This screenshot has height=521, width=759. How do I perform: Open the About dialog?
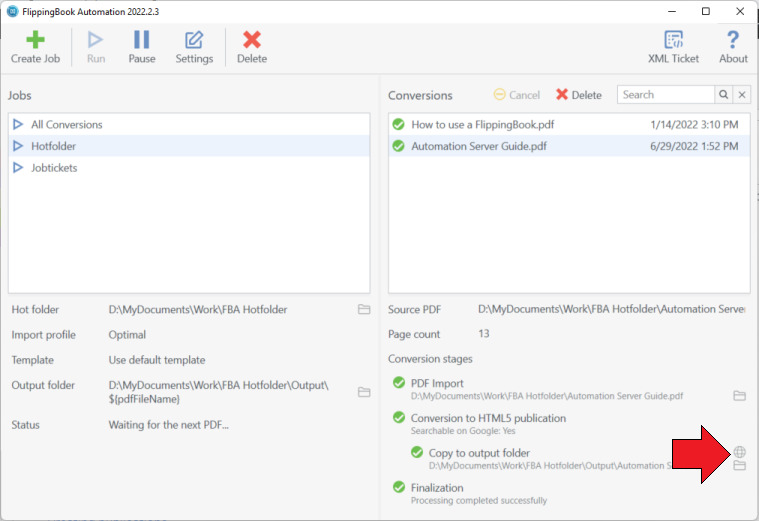tap(733, 47)
